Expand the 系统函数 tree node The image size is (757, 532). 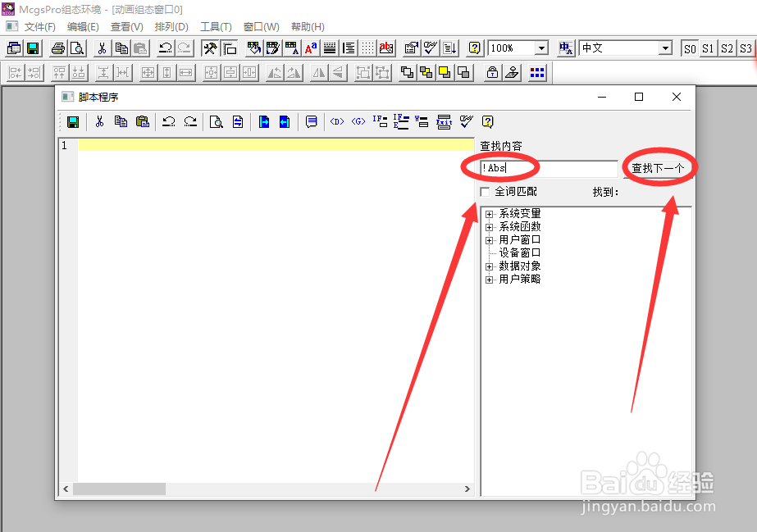[x=489, y=227]
